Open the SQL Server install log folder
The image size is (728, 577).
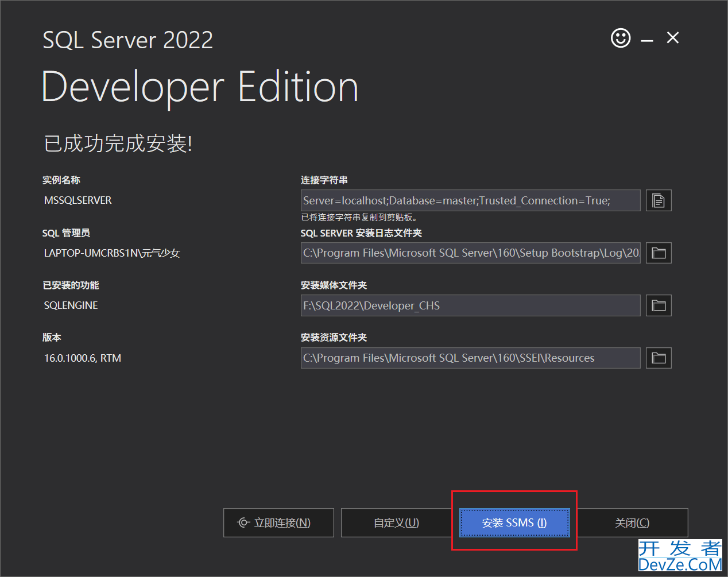click(x=659, y=253)
